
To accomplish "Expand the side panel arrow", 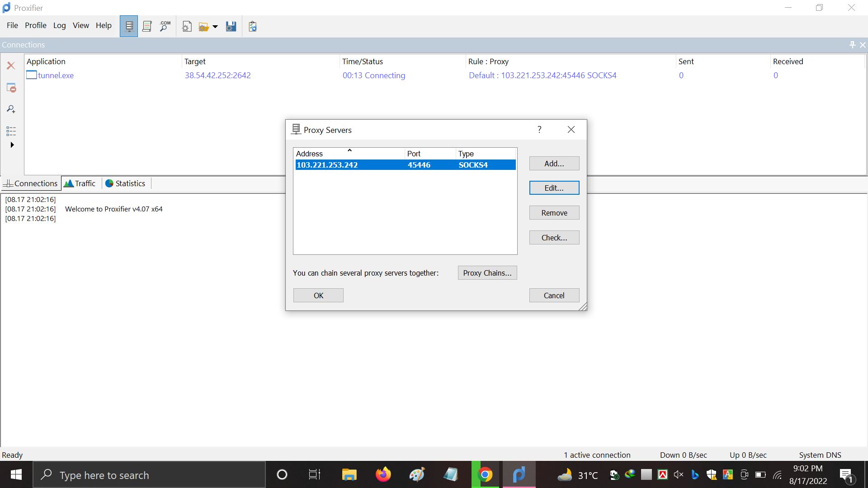I will pyautogui.click(x=12, y=145).
